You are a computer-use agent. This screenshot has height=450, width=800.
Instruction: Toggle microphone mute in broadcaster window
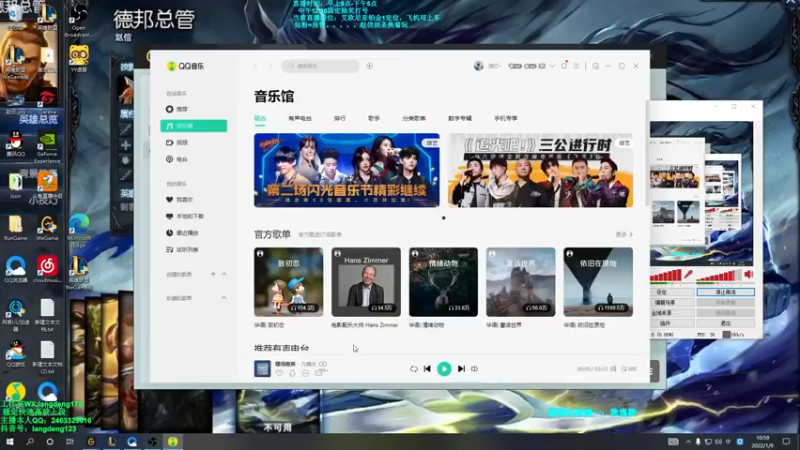pyautogui.click(x=688, y=274)
